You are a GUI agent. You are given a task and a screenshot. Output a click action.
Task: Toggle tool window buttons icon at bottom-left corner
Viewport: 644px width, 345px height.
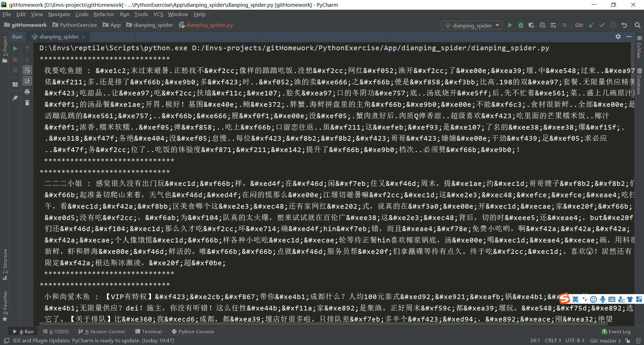tap(7, 341)
